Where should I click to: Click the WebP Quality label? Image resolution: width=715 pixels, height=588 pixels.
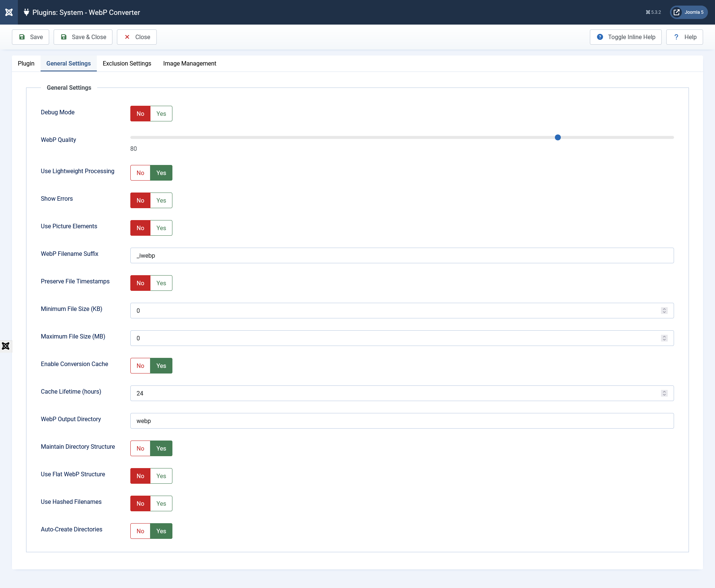coord(58,140)
